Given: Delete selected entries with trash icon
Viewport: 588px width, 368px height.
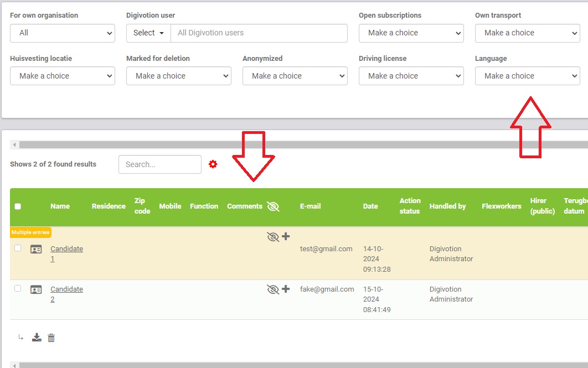Looking at the screenshot, I should 51,338.
